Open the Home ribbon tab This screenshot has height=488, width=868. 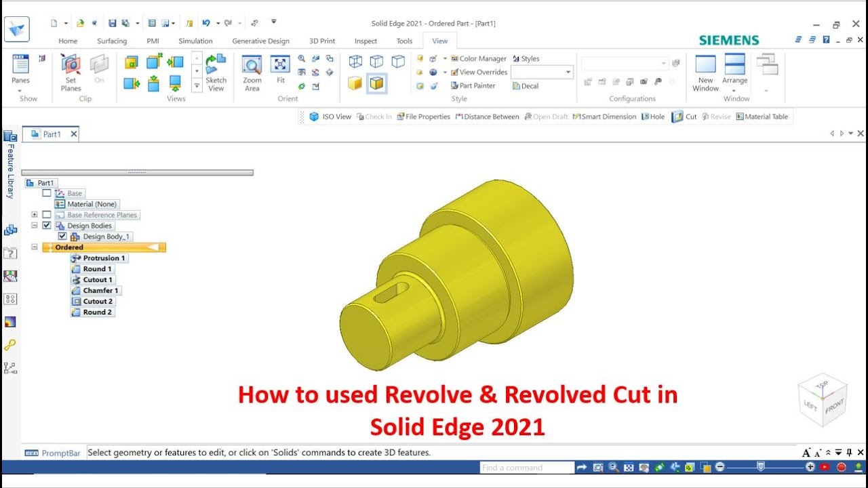[68, 41]
